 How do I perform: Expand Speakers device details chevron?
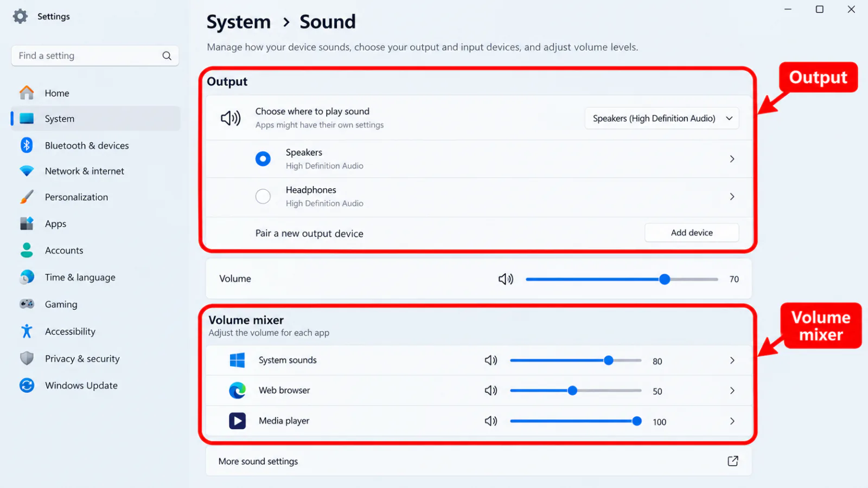click(x=732, y=159)
